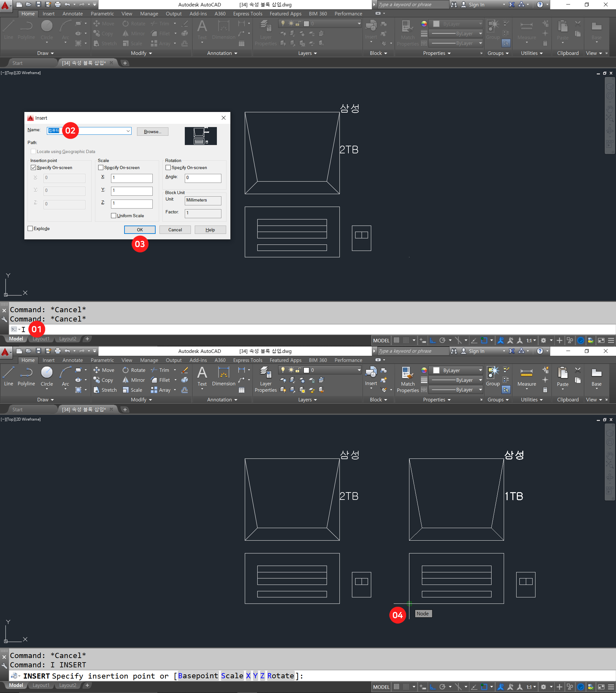Viewport: 616px width, 693px height.
Task: Click the block preview thumbnail in Insert dialog
Action: click(201, 136)
